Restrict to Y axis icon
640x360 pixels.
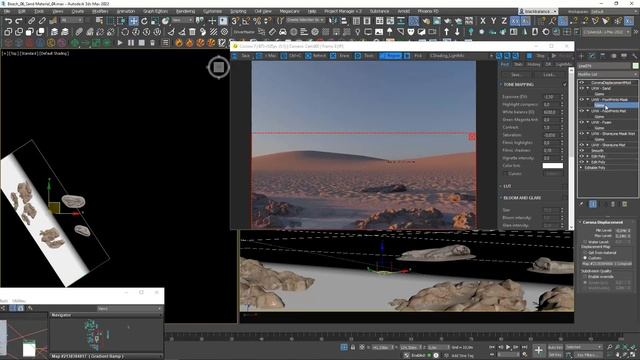(x=493, y=21)
